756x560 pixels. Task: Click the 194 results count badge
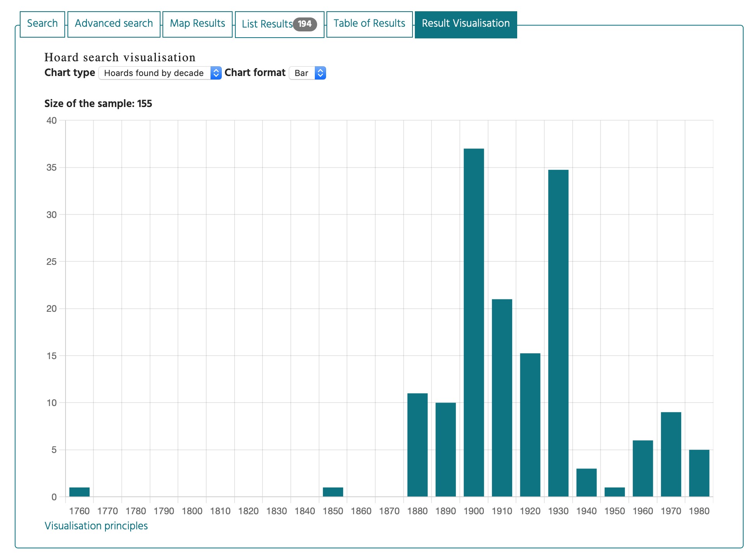click(x=305, y=24)
